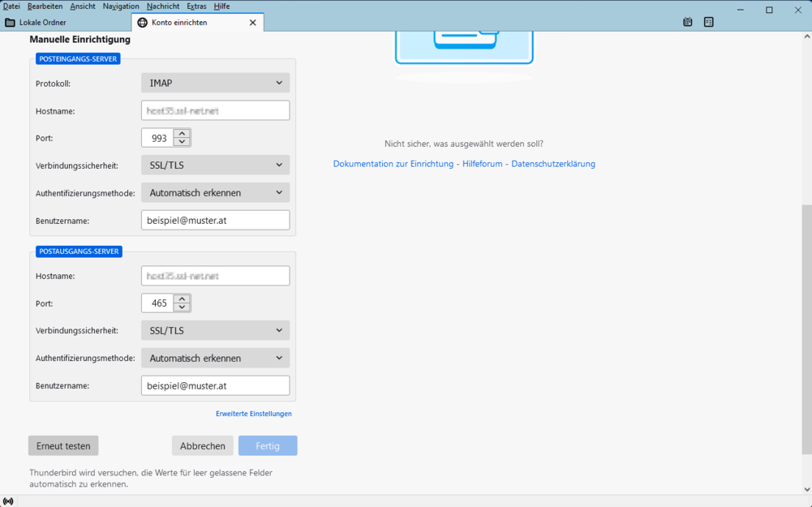Decrease the incoming server port value
The height and width of the screenshot is (507, 812).
tap(183, 143)
